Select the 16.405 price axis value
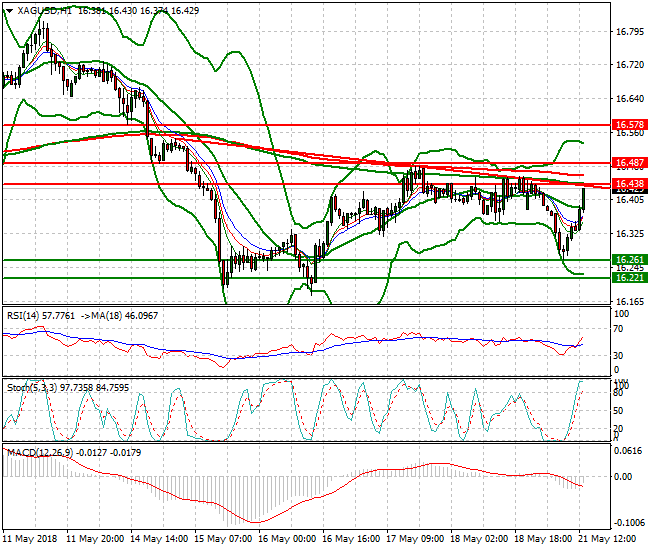The height and width of the screenshot is (550, 650). [x=630, y=200]
